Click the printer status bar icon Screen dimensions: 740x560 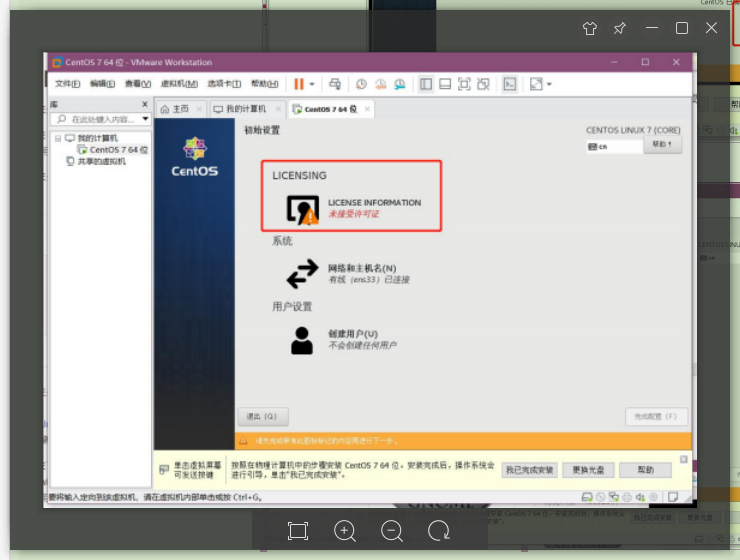pyautogui.click(x=627, y=497)
